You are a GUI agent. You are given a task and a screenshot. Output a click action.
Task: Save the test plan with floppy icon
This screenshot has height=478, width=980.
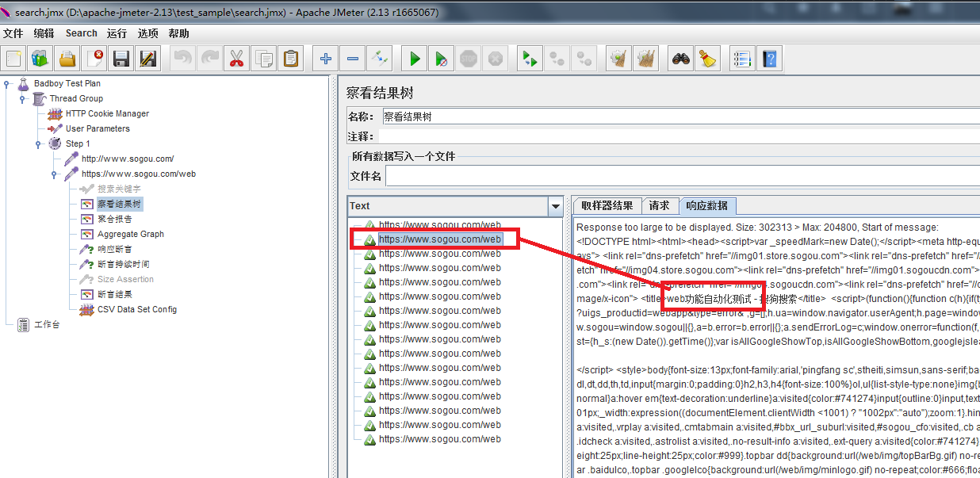click(x=121, y=59)
